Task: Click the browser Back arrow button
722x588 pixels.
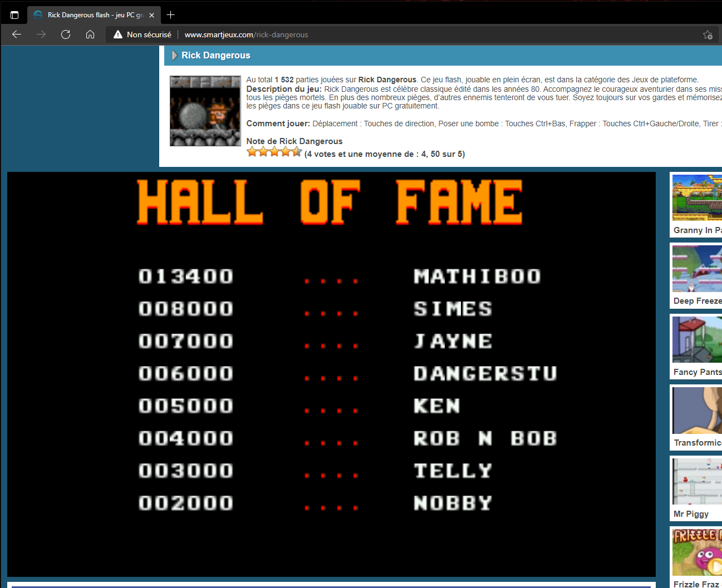Action: pos(17,34)
